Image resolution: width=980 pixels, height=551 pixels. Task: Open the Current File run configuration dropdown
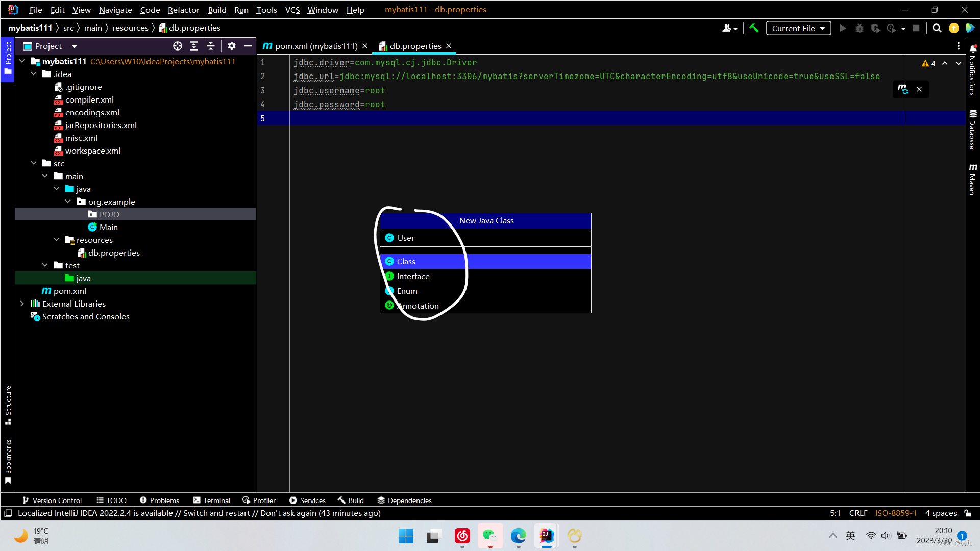pos(798,28)
